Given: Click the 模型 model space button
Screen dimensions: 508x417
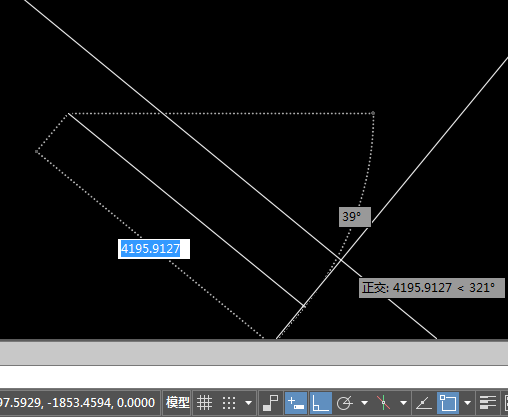Looking at the screenshot, I should [178, 403].
